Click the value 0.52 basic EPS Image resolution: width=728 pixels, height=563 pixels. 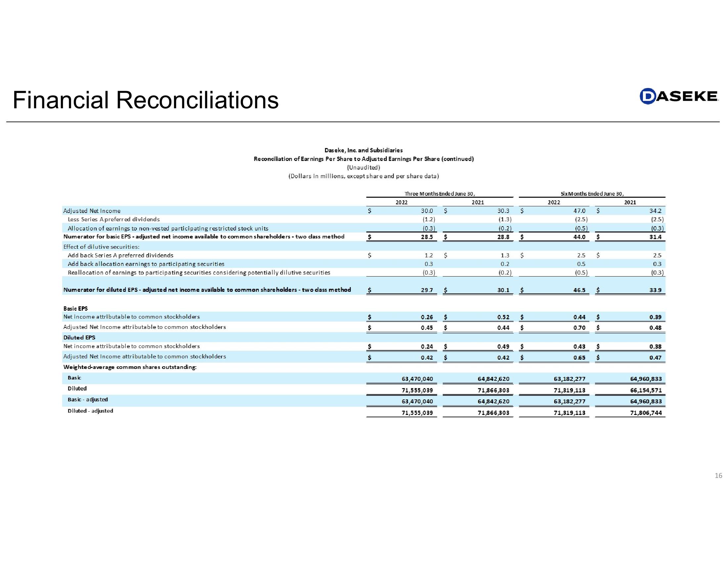click(x=503, y=317)
